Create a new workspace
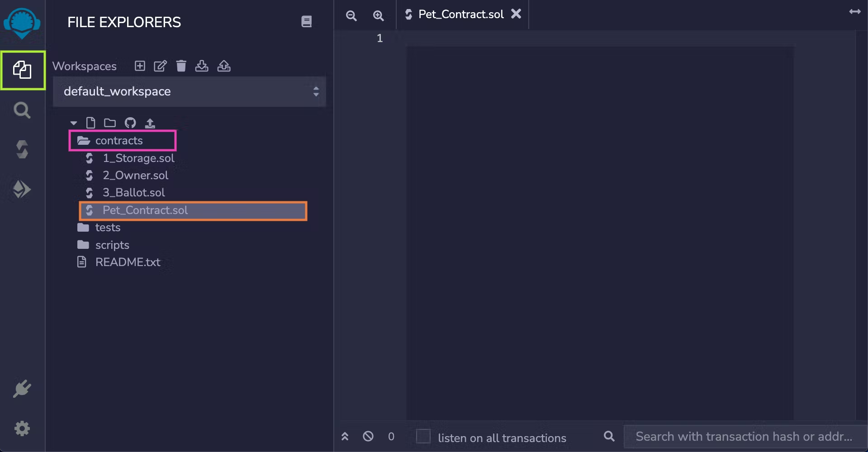 (x=140, y=66)
